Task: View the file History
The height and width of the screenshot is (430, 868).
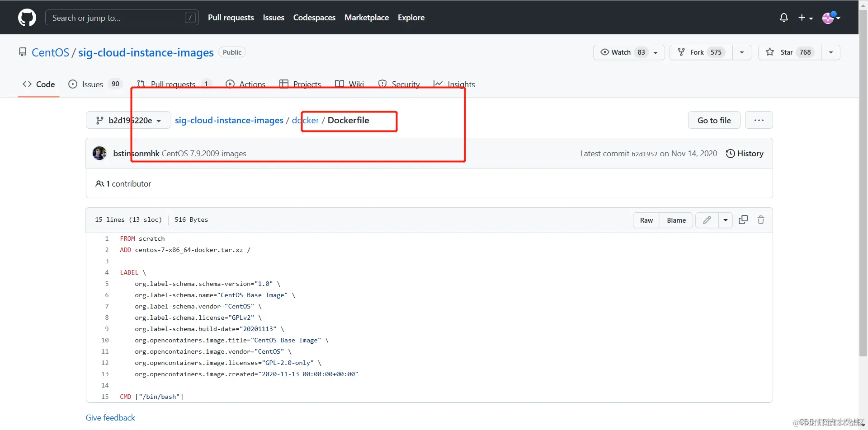Action: (745, 154)
